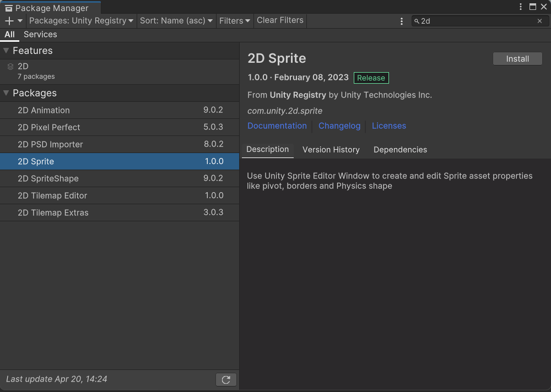551x392 pixels.
Task: Open the Packages: Unity Registry dropdown
Action: pyautogui.click(x=81, y=21)
